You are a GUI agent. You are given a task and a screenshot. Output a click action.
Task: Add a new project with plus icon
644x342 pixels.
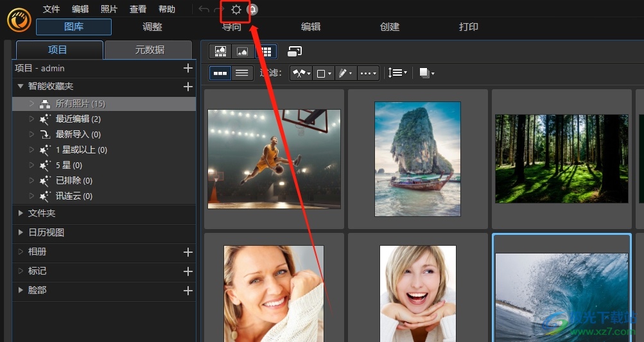click(x=187, y=68)
